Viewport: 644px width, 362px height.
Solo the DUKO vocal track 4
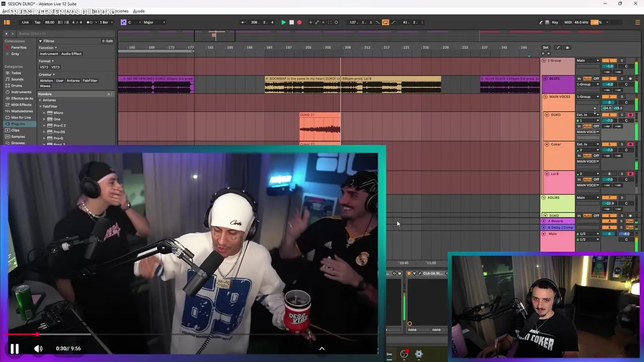coord(621,115)
